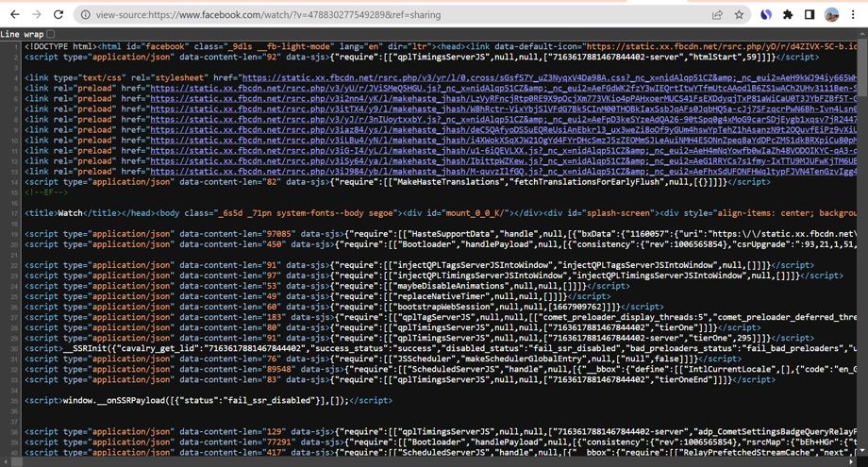Click "MakeHasteTranslations" in the source
This screenshot has height=467, width=868.
[450, 182]
